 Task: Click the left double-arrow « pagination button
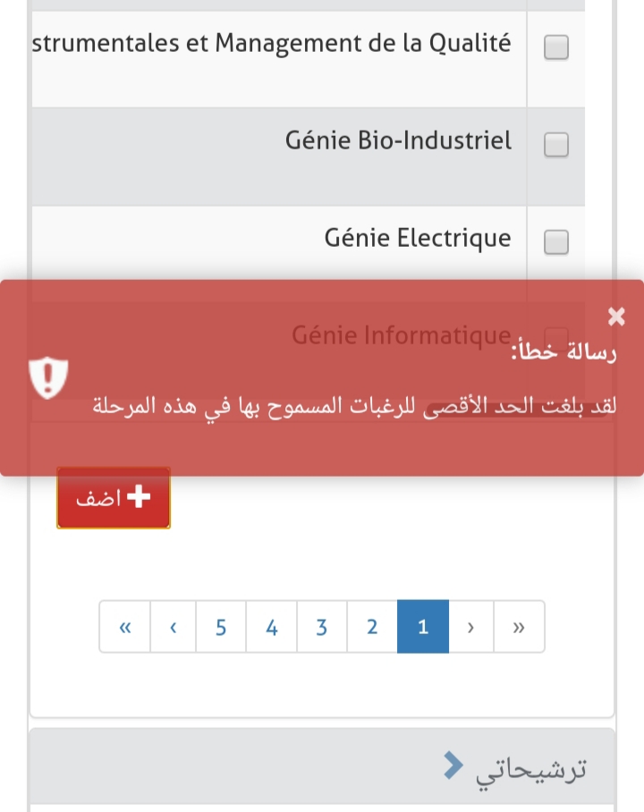click(x=124, y=627)
